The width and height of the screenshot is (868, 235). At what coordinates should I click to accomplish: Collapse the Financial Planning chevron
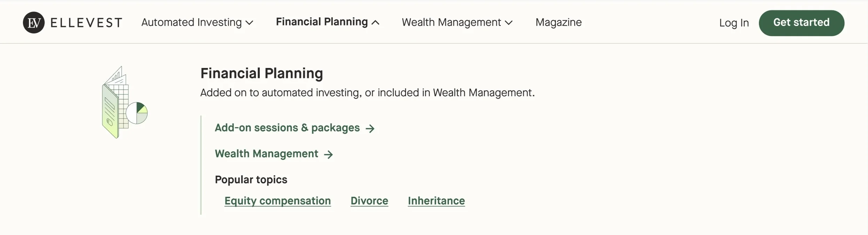point(375,23)
